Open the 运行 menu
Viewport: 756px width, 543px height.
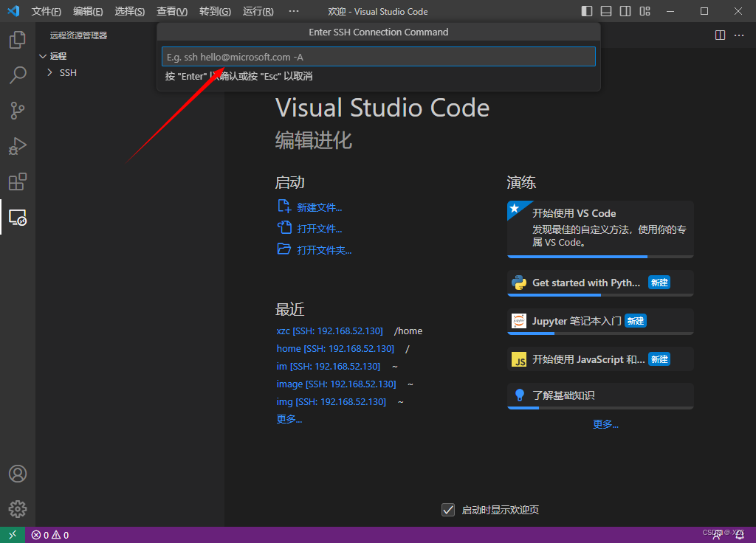(x=256, y=11)
